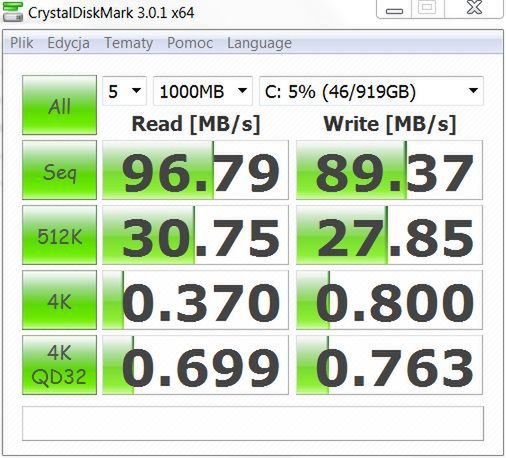Start the 4K benchmark test

click(59, 300)
